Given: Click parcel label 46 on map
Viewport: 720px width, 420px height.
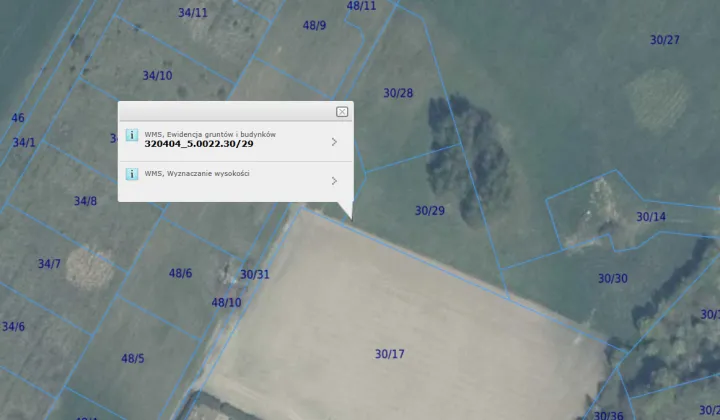Looking at the screenshot, I should pyautogui.click(x=18, y=118).
